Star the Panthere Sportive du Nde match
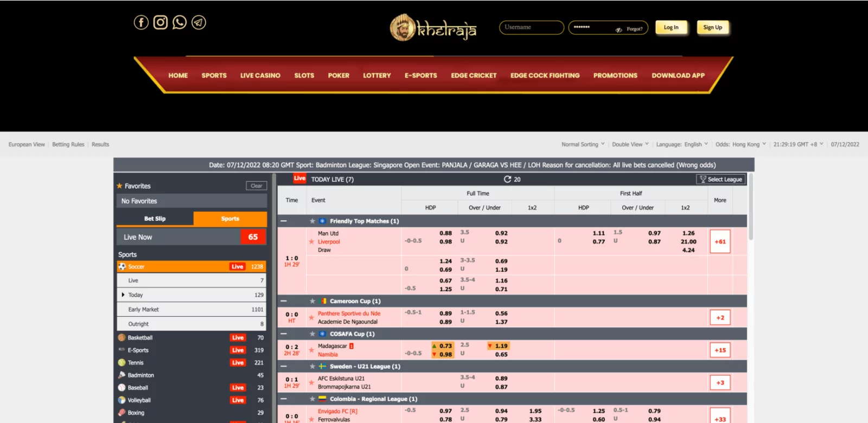Screen dimensions: 868x423 [x=311, y=318]
